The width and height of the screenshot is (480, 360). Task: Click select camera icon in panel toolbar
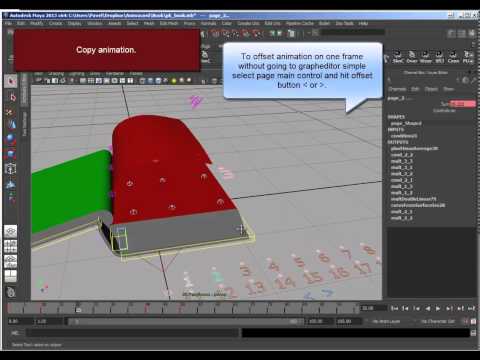[39, 80]
